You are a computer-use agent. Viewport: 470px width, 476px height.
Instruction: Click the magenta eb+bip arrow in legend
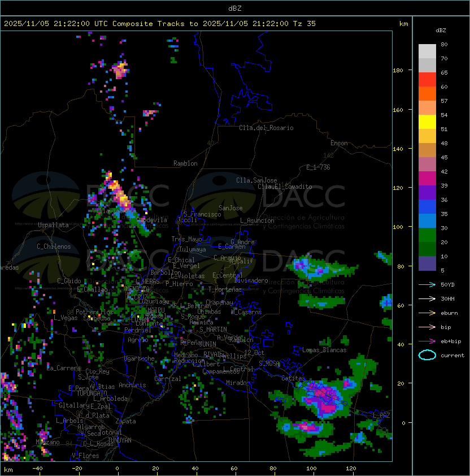427,341
